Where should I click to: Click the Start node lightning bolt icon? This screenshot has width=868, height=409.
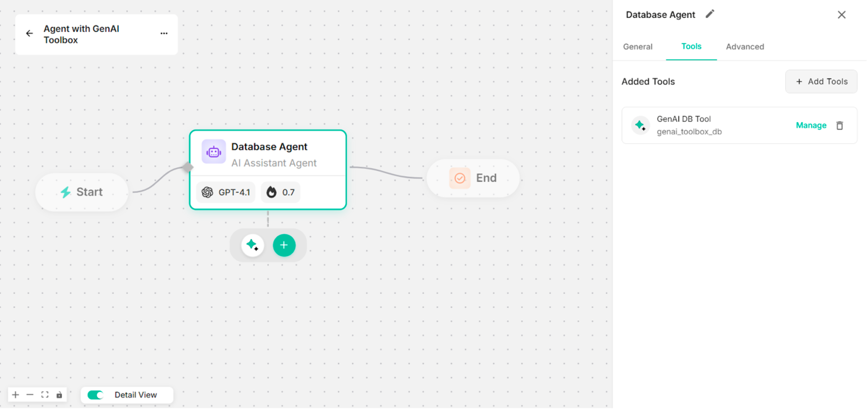coord(65,192)
